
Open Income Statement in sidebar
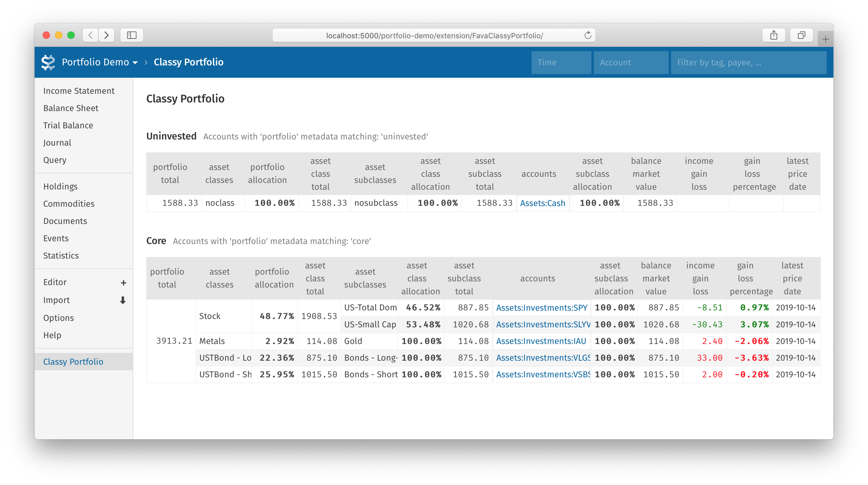point(79,91)
